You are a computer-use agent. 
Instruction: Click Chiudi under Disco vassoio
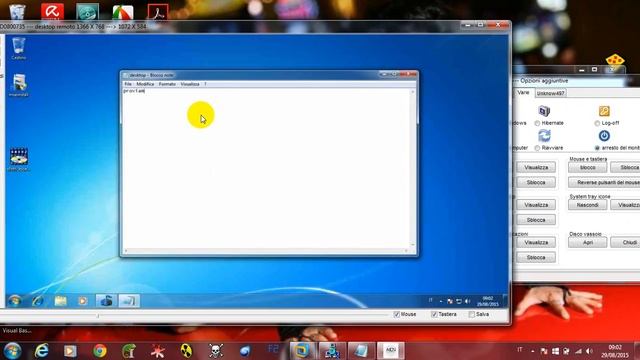625,242
